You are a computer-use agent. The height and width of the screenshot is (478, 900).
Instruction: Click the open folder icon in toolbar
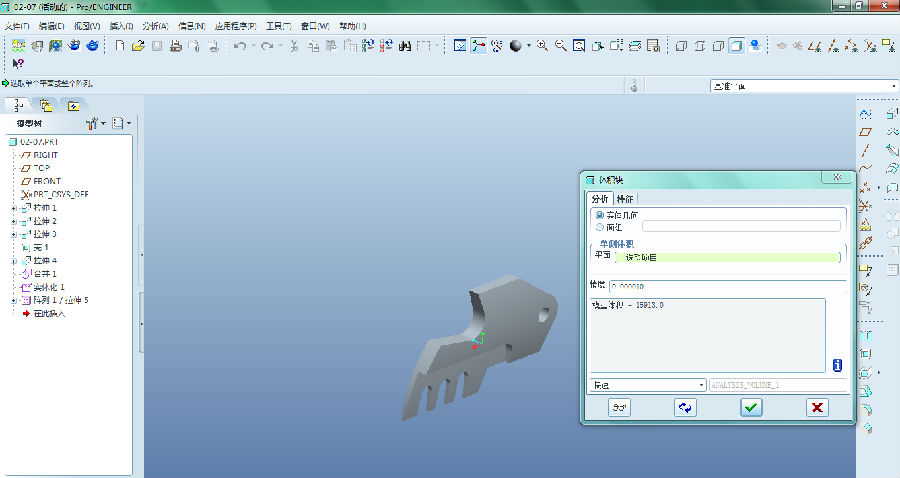pos(138,46)
